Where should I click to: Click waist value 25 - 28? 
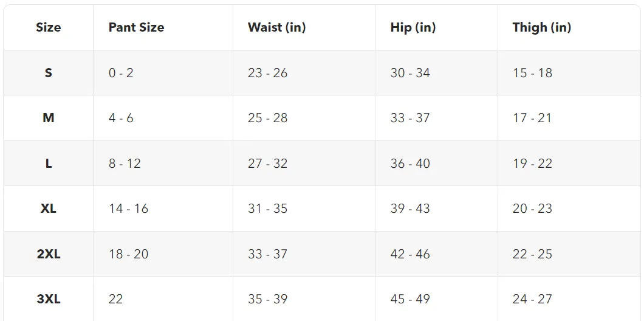[x=267, y=118]
